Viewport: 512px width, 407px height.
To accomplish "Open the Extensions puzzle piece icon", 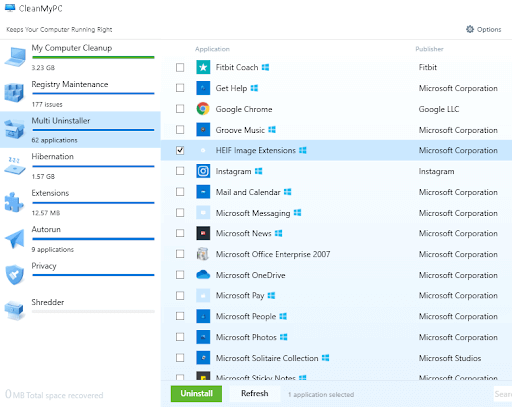I will tap(14, 202).
